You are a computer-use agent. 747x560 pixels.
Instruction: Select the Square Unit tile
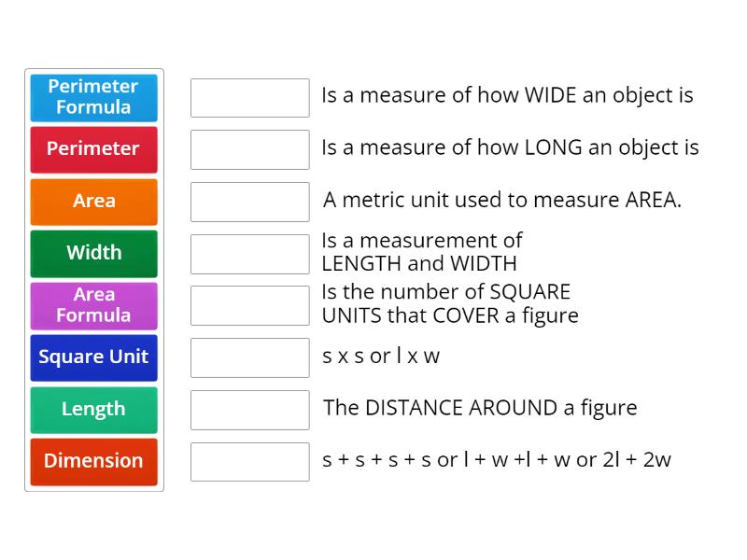[x=93, y=357]
